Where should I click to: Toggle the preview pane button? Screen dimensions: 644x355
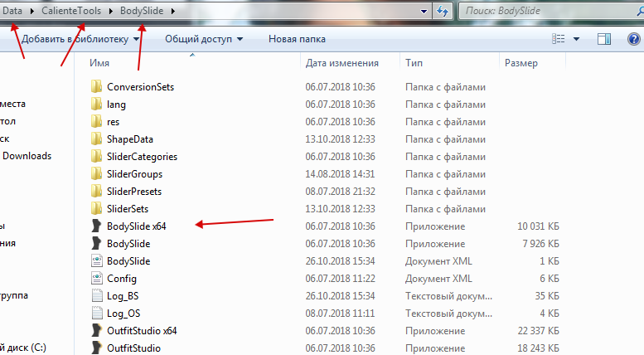[x=604, y=39]
